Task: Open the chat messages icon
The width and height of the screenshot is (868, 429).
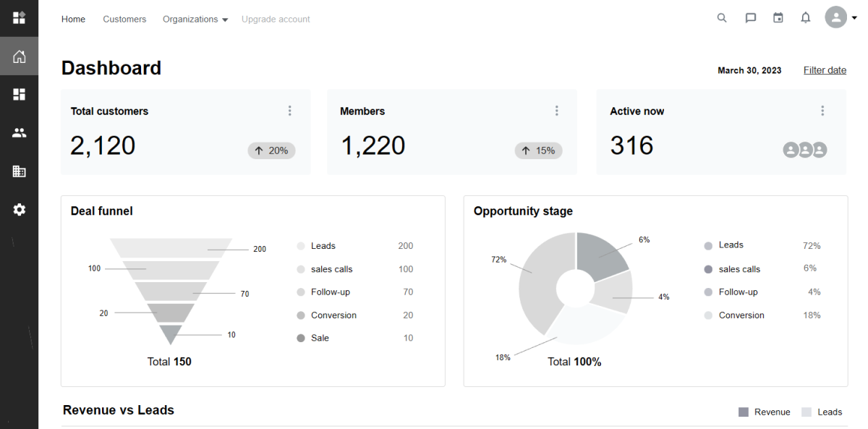Action: tap(751, 18)
